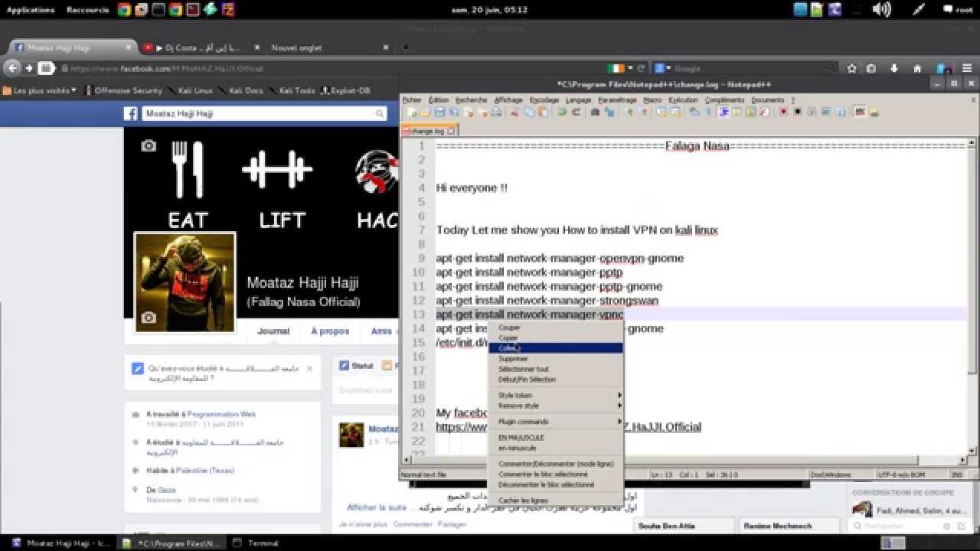Click the camera icon on Facebook cover photo
This screenshot has width=980, height=551.
tap(149, 145)
